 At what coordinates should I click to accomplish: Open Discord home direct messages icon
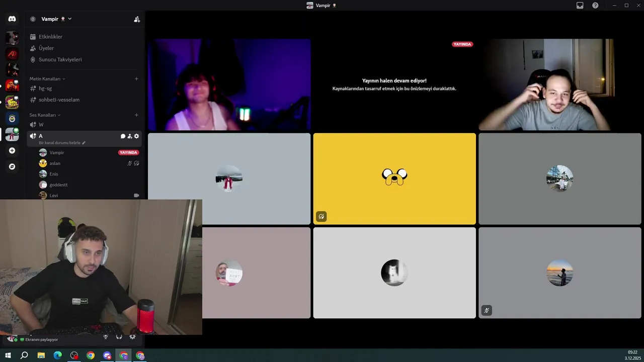click(12, 19)
